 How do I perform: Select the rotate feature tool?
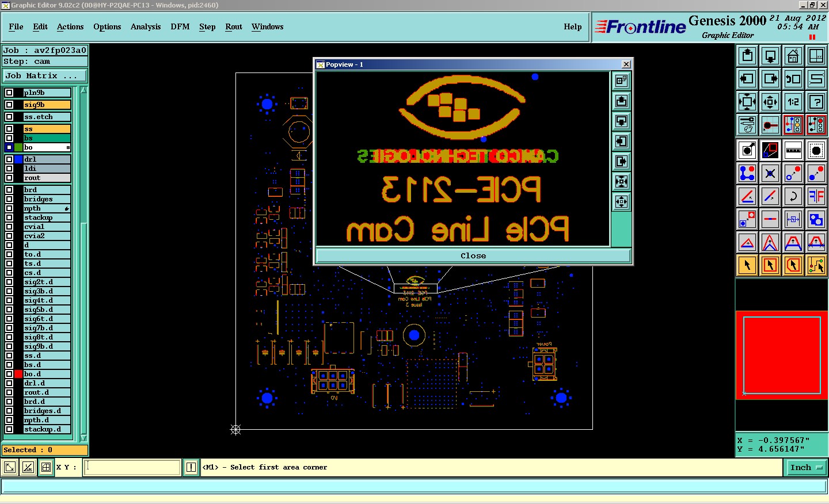[793, 196]
